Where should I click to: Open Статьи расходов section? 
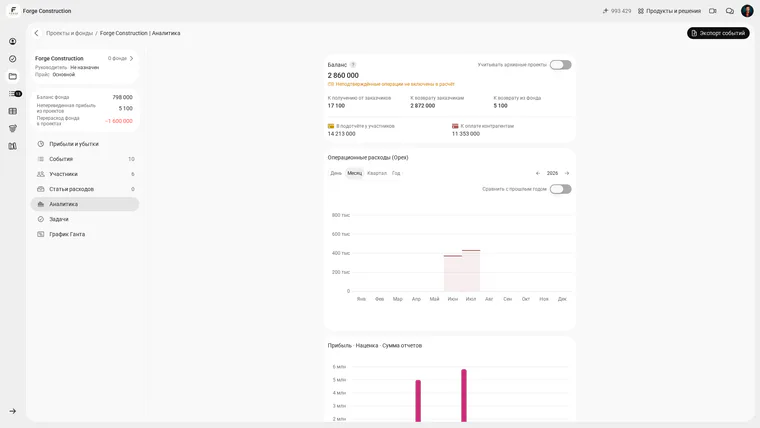click(85, 189)
